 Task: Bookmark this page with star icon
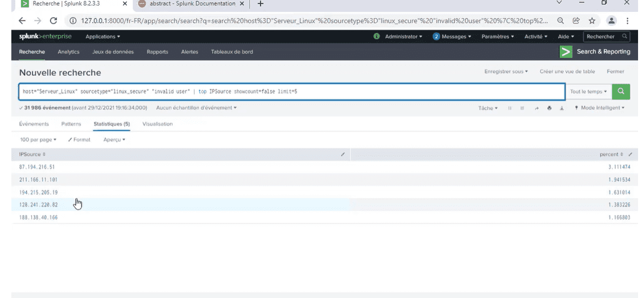[592, 21]
